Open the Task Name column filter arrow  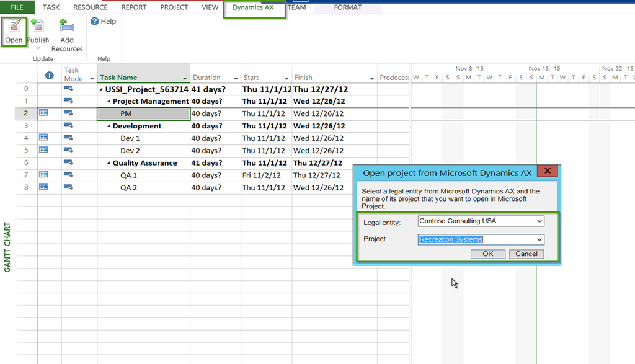click(184, 76)
